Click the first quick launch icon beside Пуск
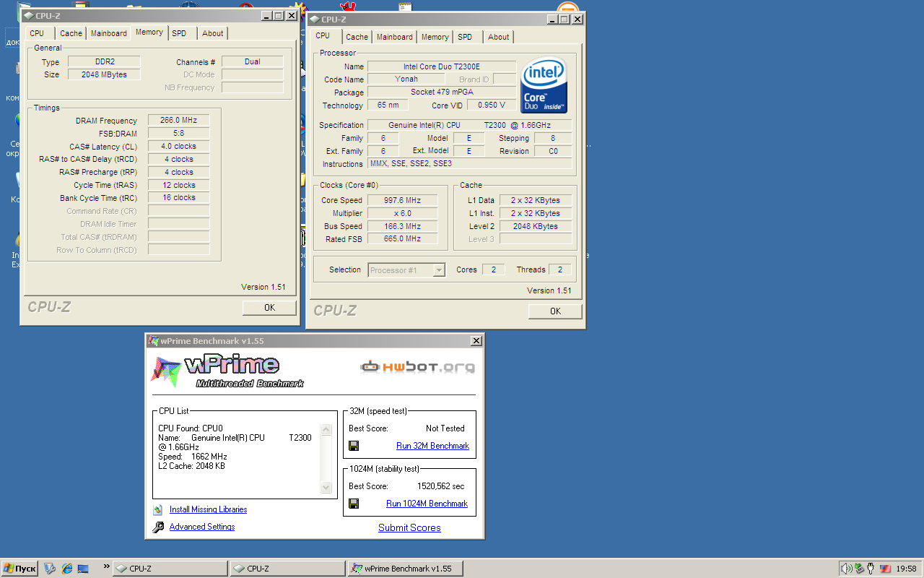The height and width of the screenshot is (578, 924). coord(50,569)
